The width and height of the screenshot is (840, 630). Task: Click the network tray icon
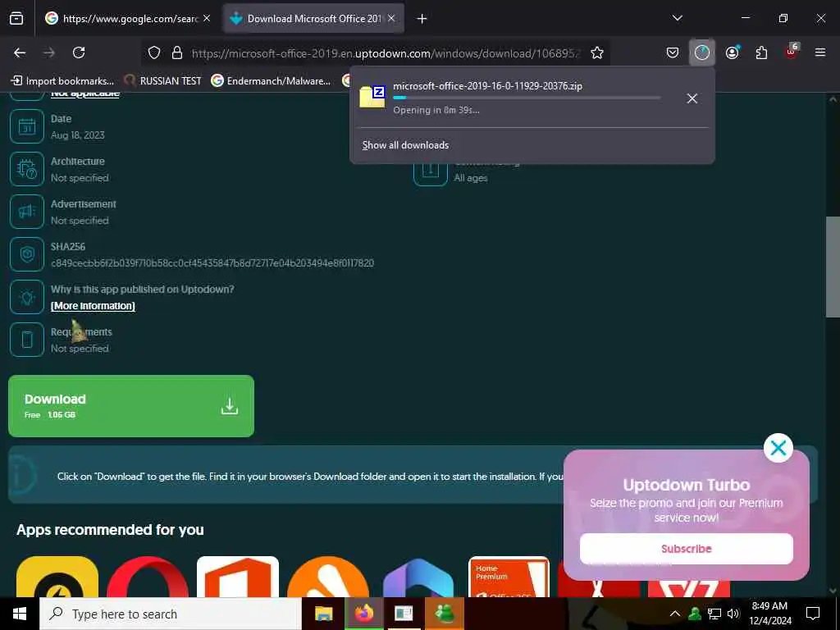coord(714,614)
